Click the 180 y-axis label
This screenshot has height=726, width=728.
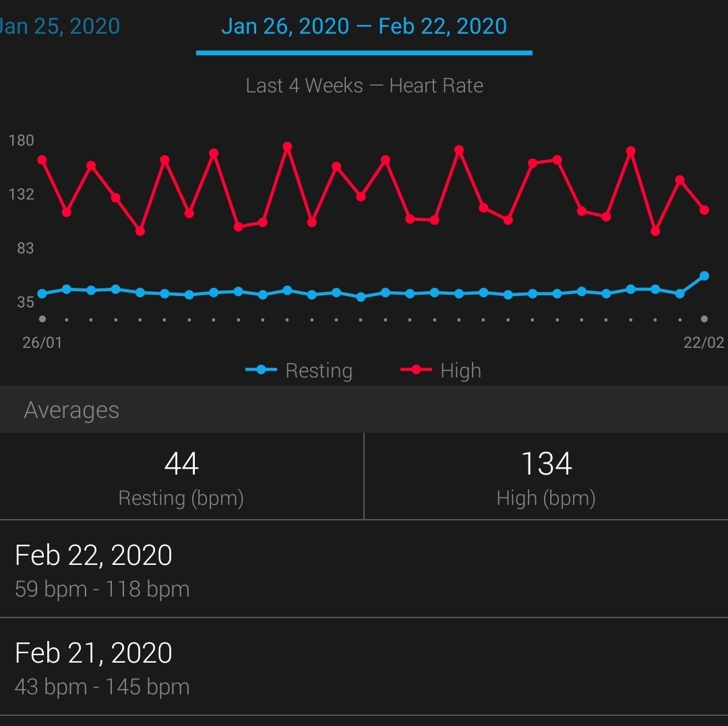(x=21, y=140)
